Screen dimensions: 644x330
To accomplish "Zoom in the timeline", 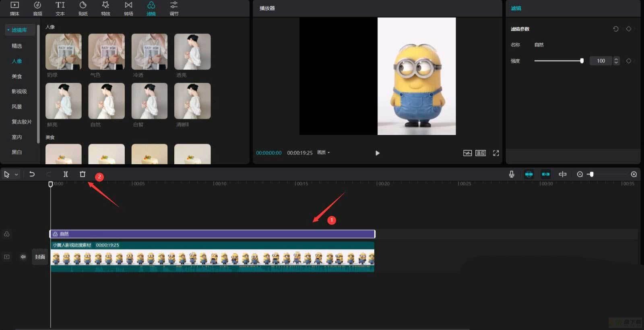I will pos(634,174).
